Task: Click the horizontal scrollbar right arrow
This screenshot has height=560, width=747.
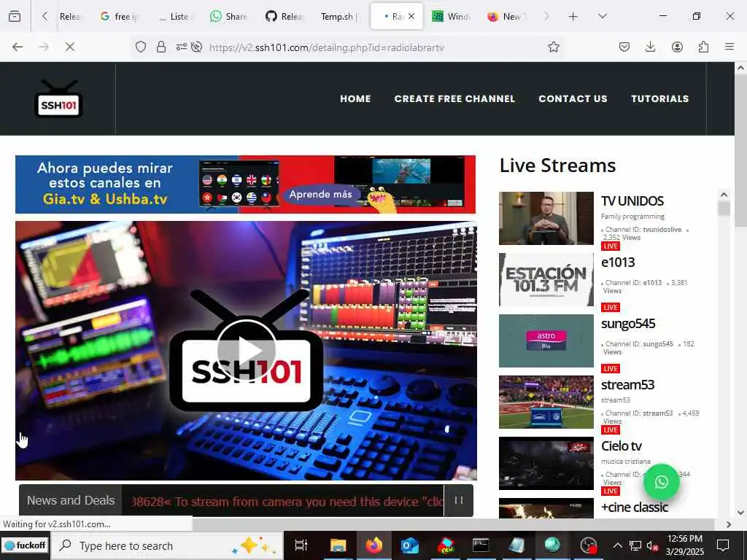Action: click(x=729, y=524)
